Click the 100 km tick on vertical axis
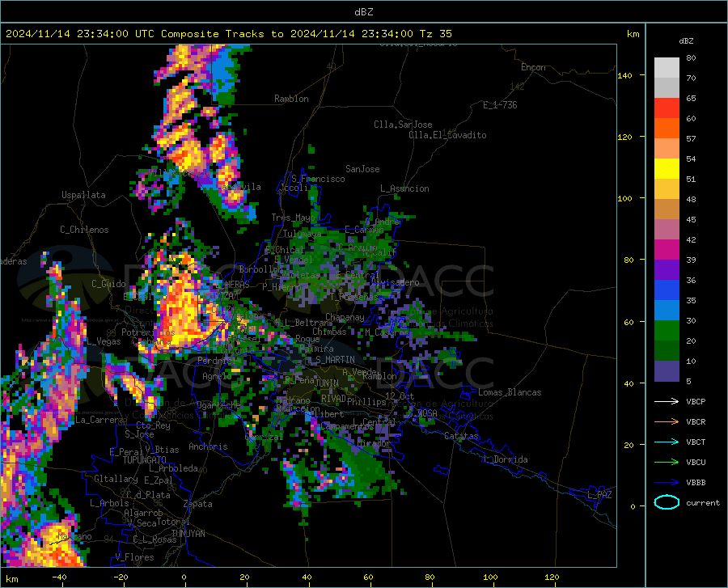 point(624,198)
